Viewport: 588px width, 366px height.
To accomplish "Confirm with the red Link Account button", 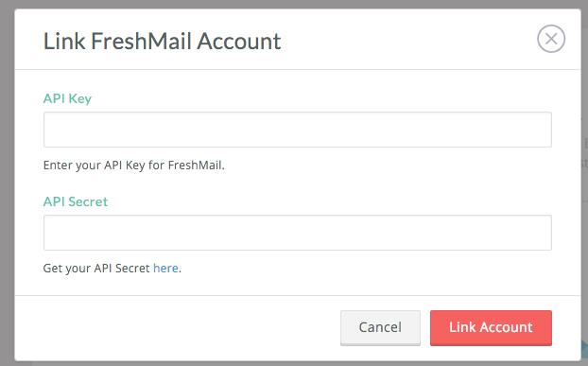I will point(491,327).
